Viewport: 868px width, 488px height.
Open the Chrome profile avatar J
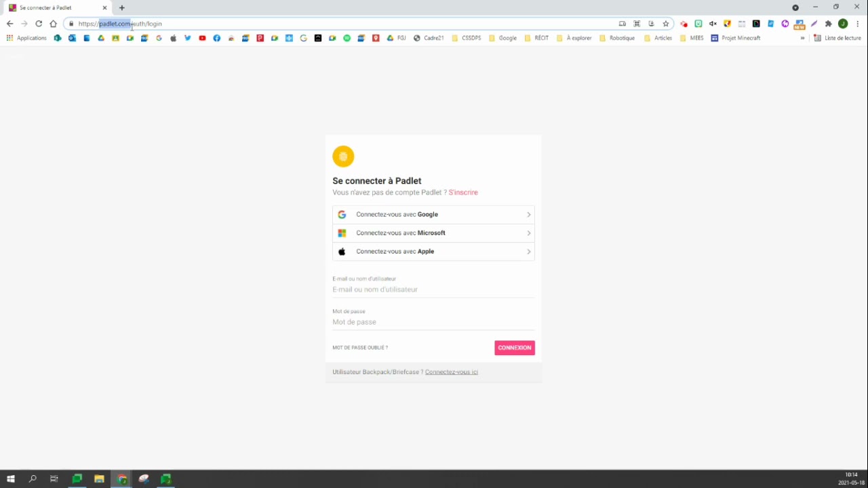(x=843, y=24)
